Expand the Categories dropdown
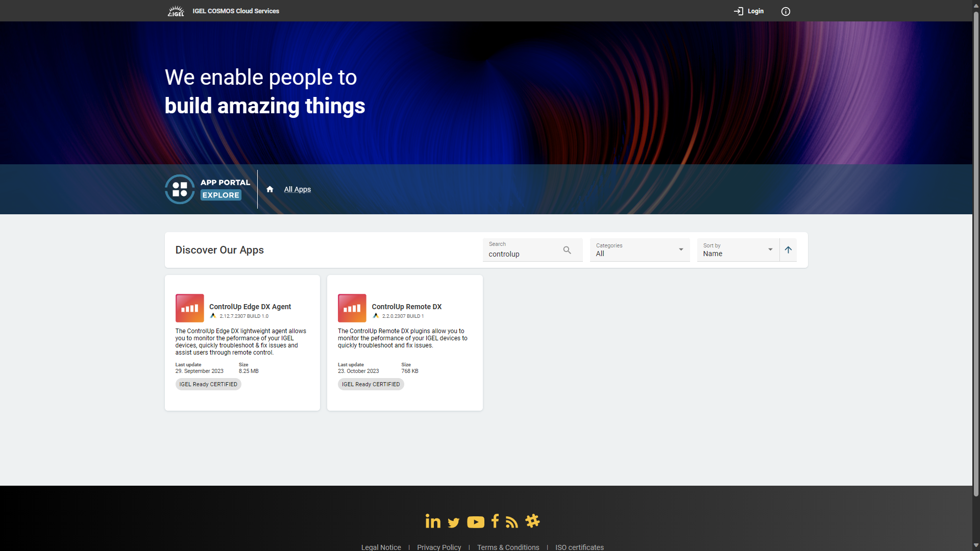 (x=640, y=250)
